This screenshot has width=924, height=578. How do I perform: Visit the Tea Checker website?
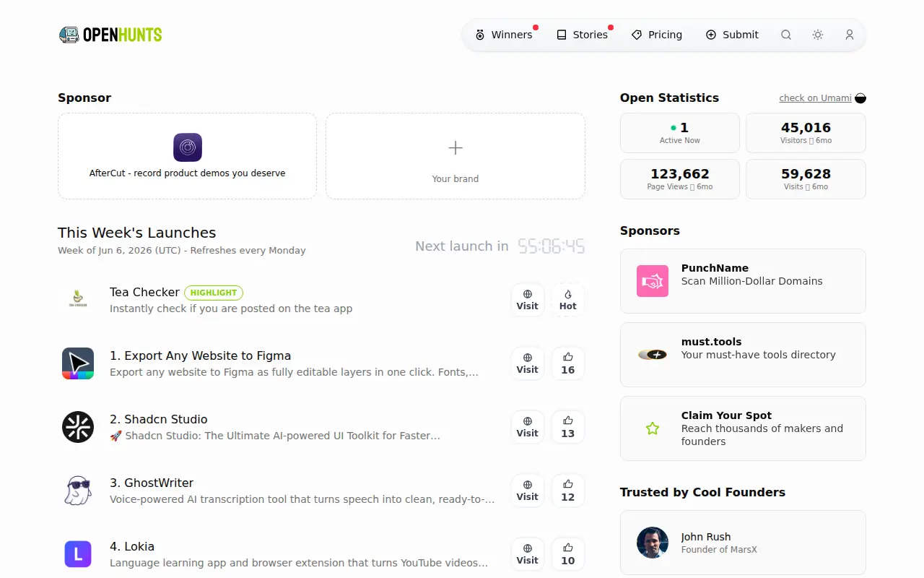[x=528, y=300]
